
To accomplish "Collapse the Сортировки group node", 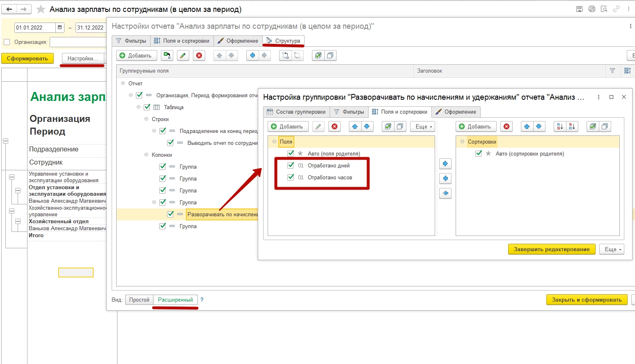I will tap(462, 142).
